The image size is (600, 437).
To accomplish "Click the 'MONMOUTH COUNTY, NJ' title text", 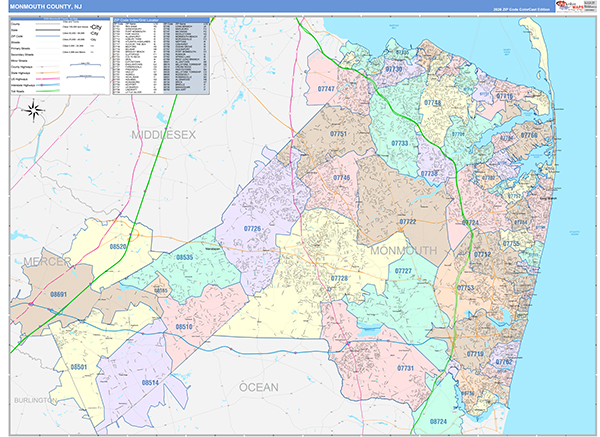I will pos(46,7).
